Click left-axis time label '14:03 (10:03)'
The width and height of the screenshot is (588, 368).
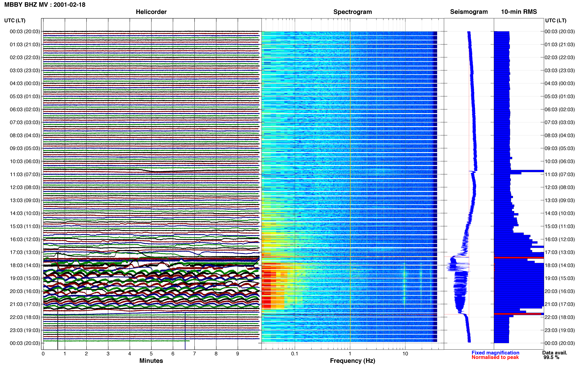pyautogui.click(x=25, y=213)
